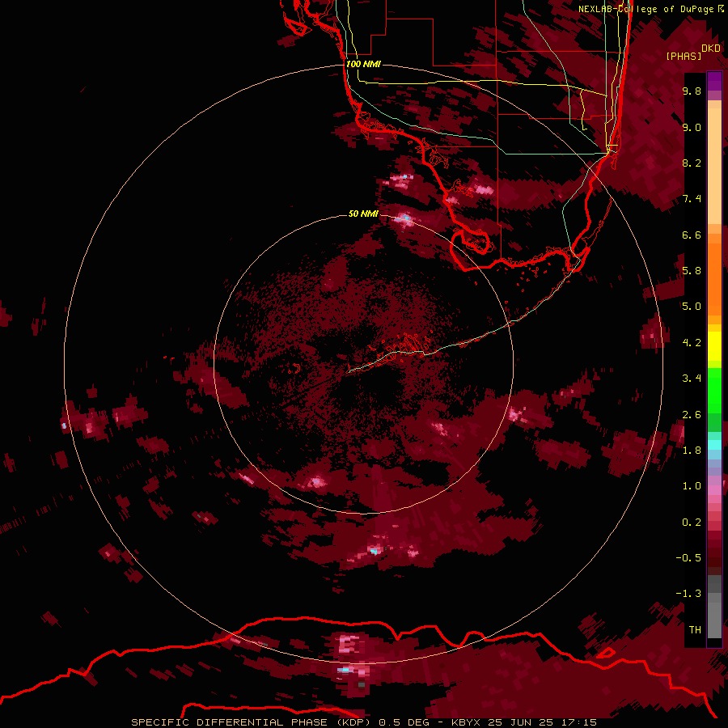728x728 pixels.
Task: Click the 2.6 legend value
Action: [692, 415]
